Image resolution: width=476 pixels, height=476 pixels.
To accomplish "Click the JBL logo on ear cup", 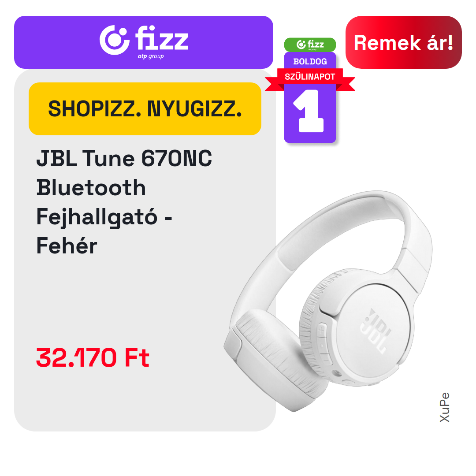I will click(x=376, y=331).
